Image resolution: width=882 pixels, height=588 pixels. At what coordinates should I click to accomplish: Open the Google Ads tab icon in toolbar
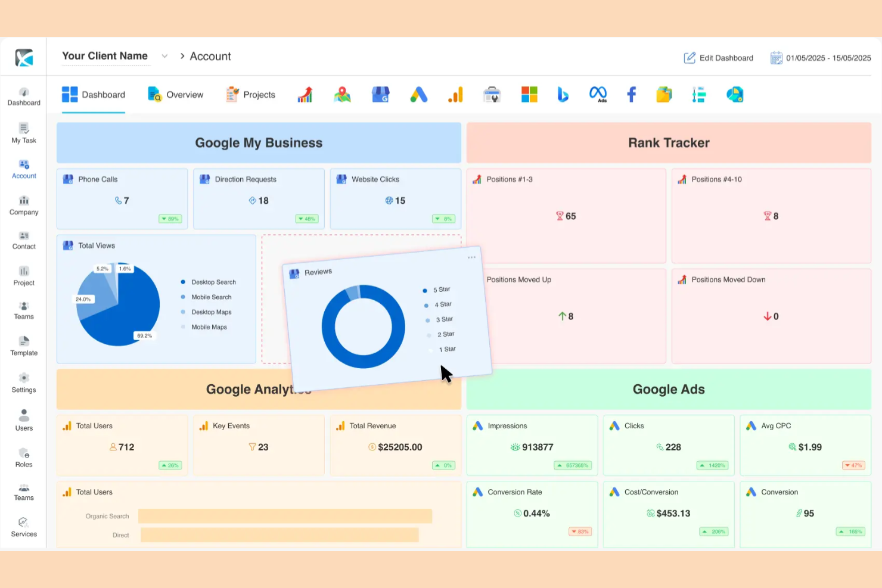[x=418, y=95]
